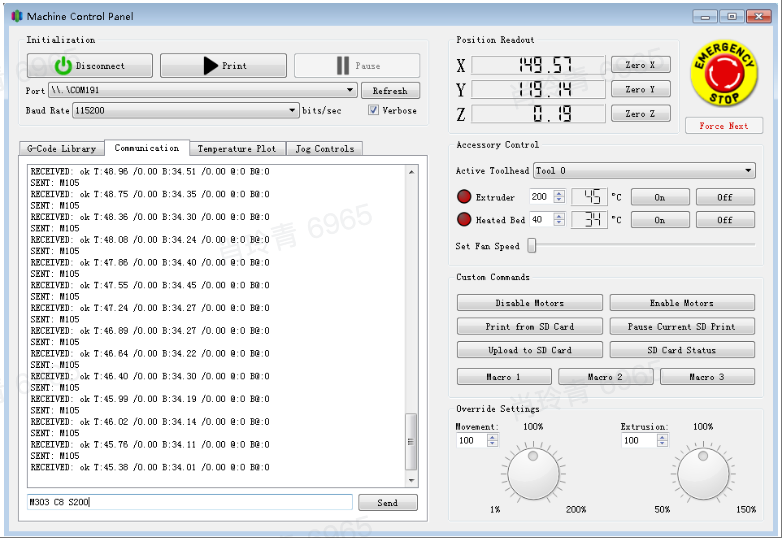Click the red heated bed status indicator

point(464,220)
